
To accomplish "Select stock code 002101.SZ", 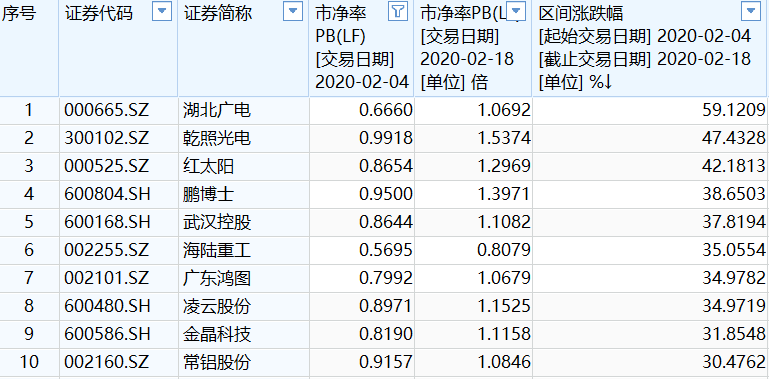I will [x=106, y=278].
